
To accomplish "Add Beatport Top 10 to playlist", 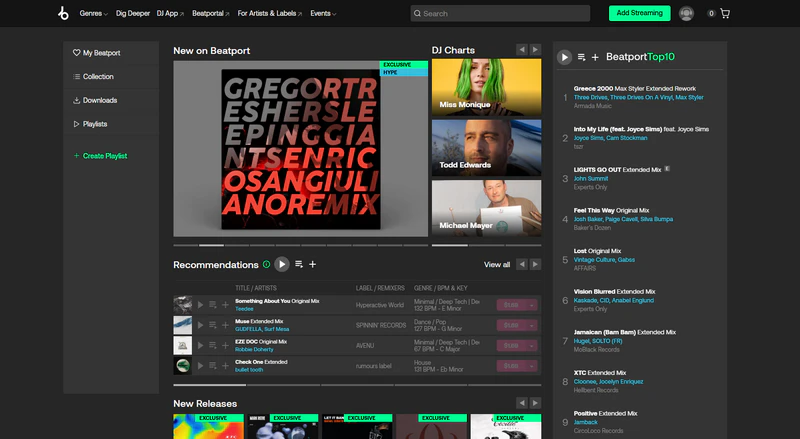I will pos(595,57).
